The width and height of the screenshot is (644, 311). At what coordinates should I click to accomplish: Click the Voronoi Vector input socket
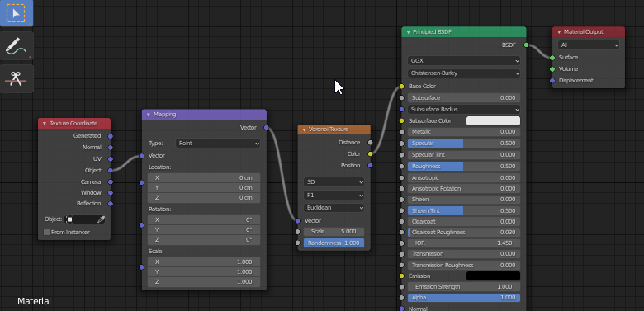coord(298,221)
